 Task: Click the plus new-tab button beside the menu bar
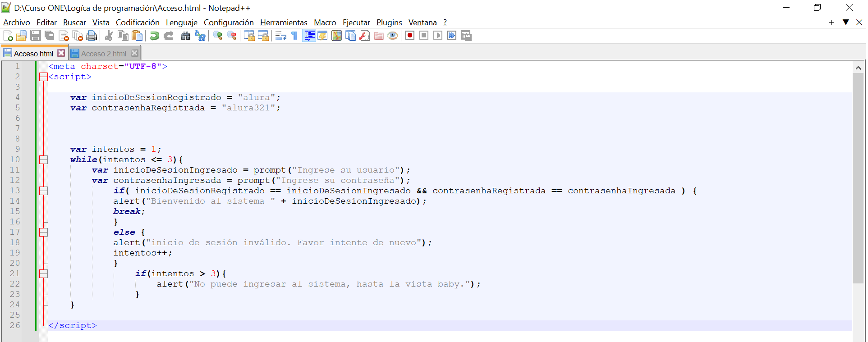(x=831, y=22)
